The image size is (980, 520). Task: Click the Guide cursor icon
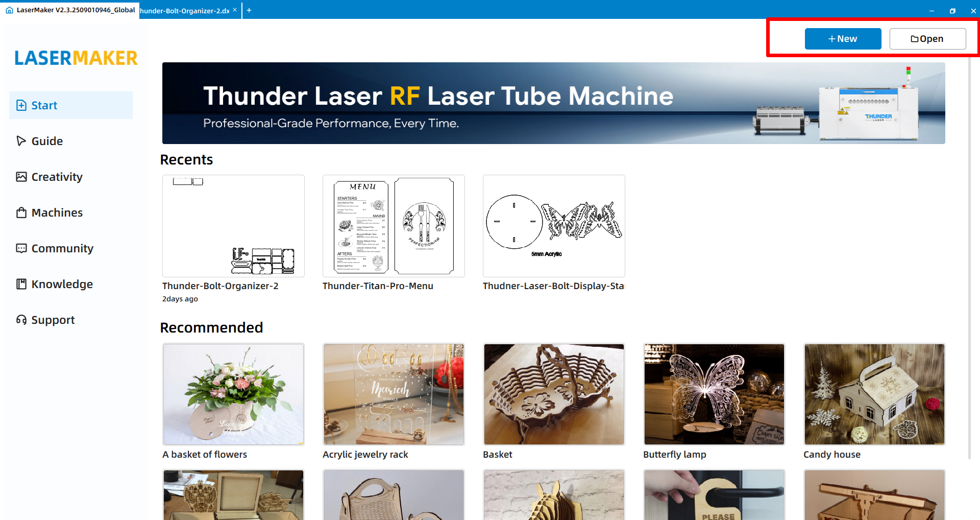21,141
